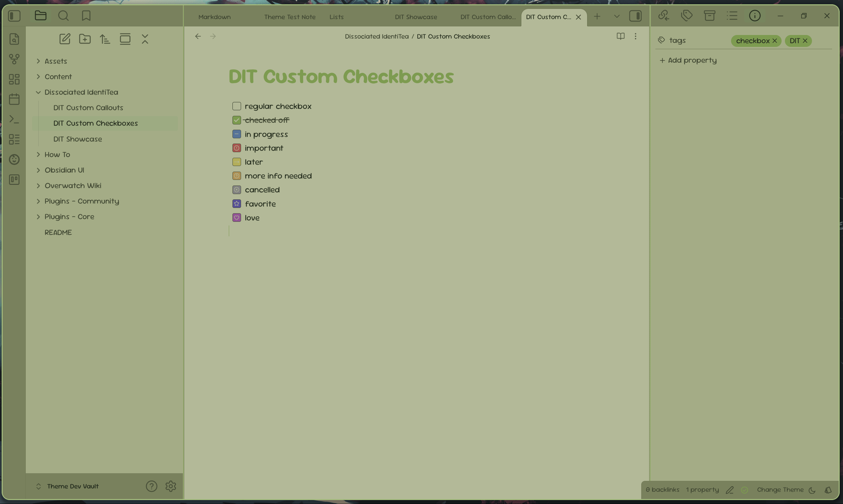The width and height of the screenshot is (843, 504).
Task: Open the tags pane in right sidebar
Action: click(x=687, y=16)
